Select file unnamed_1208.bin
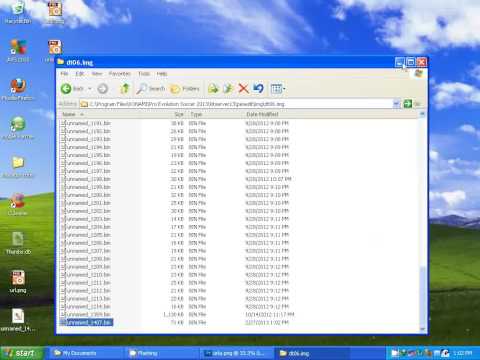 coord(86,259)
